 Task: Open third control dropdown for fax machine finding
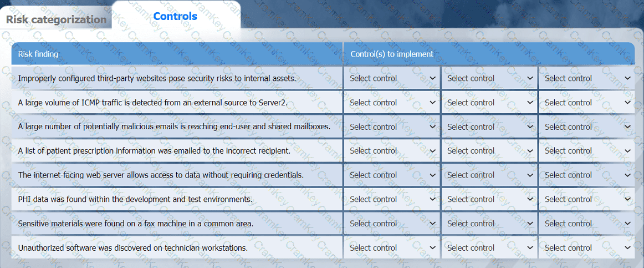pos(587,224)
